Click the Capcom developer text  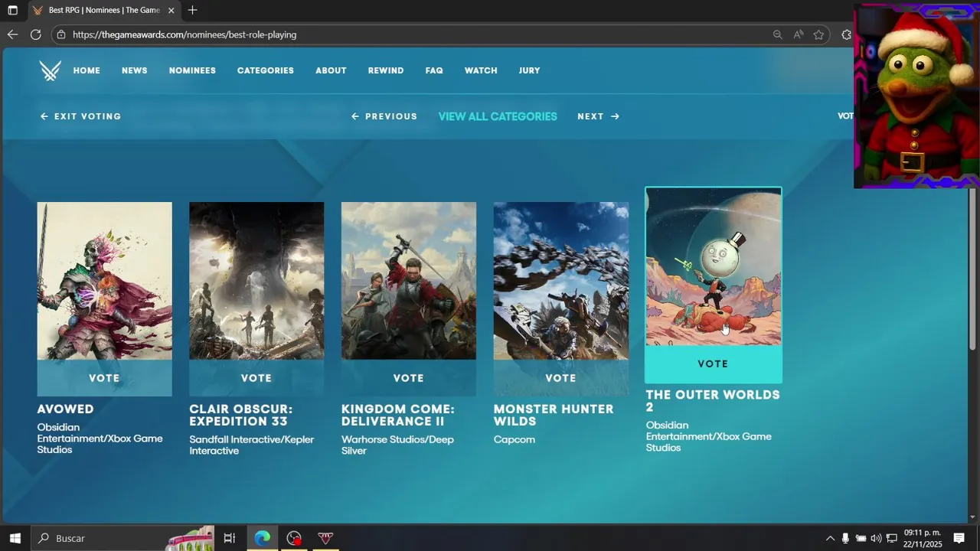514,440
